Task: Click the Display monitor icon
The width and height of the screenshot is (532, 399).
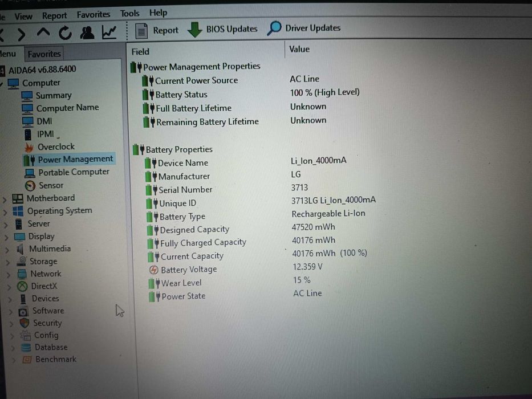Action: pyautogui.click(x=20, y=237)
